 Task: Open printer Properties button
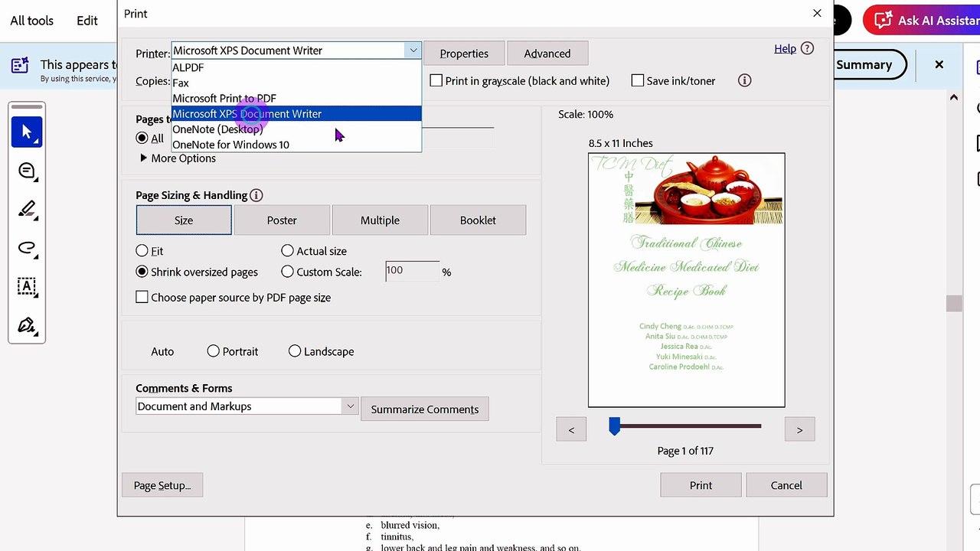tap(464, 54)
